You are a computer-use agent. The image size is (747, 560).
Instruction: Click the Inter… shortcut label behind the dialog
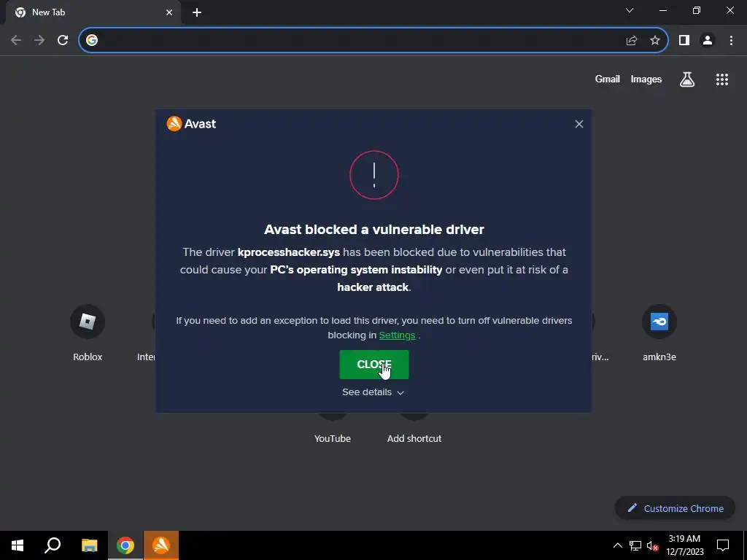point(146,357)
